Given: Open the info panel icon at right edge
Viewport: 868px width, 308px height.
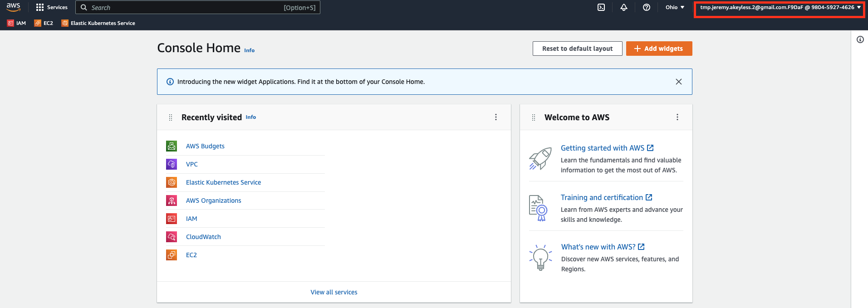Looking at the screenshot, I should [860, 39].
